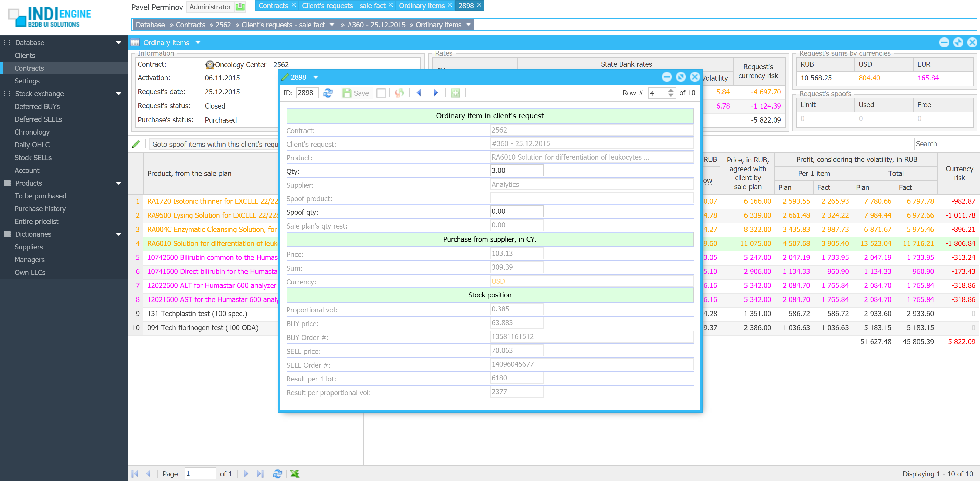This screenshot has height=481, width=980.
Task: Click the green icon beside Administrator
Action: click(x=240, y=6)
